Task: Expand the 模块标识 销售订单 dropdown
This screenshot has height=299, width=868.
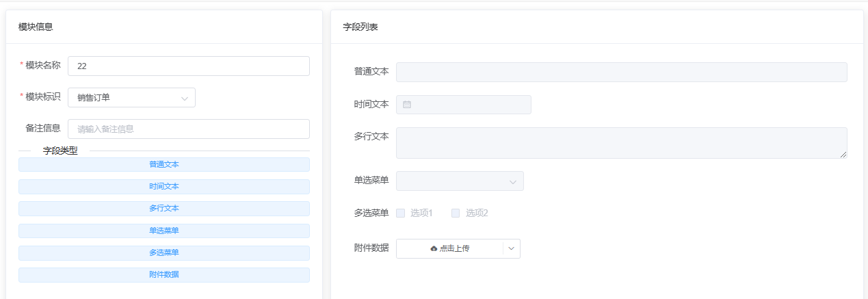Action: [x=184, y=98]
